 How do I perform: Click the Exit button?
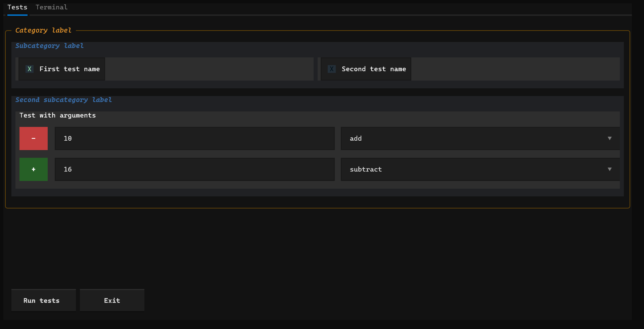pyautogui.click(x=112, y=300)
